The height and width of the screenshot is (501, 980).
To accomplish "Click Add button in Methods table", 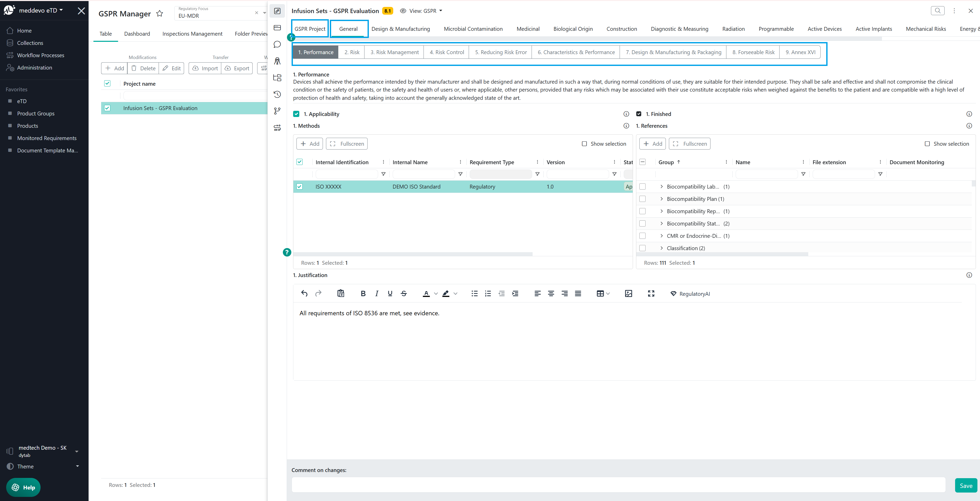I will 310,144.
